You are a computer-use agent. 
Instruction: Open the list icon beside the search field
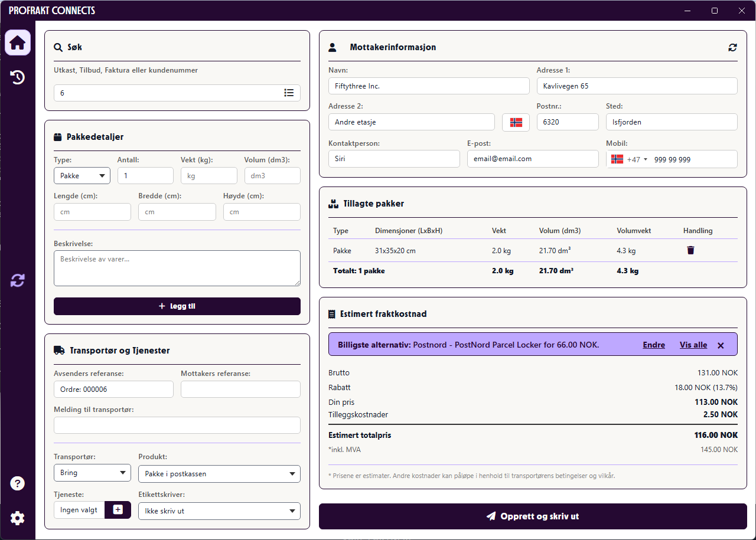(x=289, y=92)
